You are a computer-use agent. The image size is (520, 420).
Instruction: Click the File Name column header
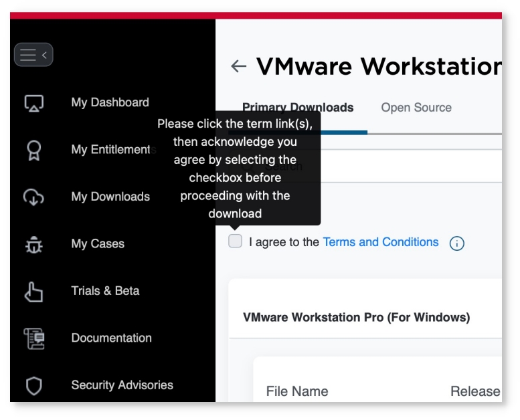tap(296, 391)
